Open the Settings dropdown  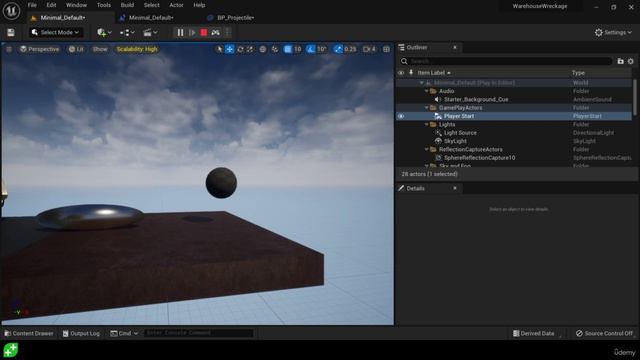click(613, 33)
